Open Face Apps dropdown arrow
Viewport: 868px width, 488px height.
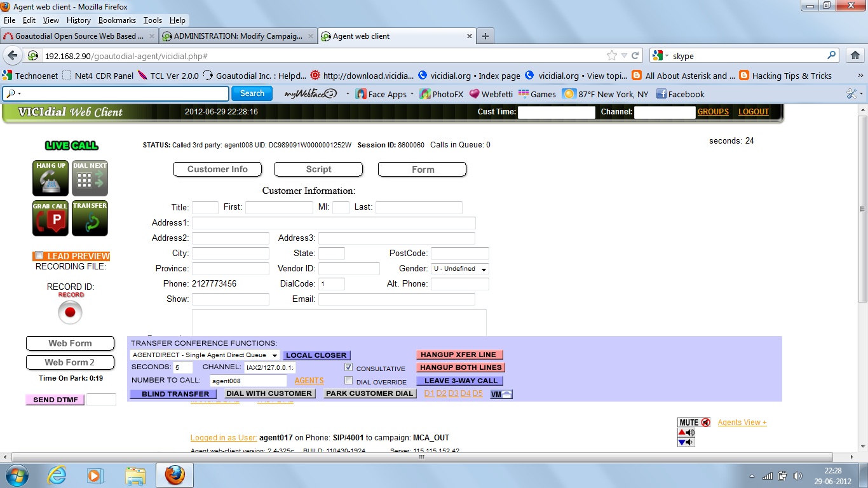[412, 94]
